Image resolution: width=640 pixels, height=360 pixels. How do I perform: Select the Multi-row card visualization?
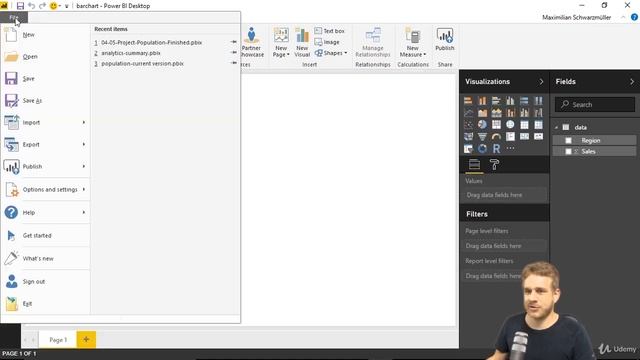pos(510,136)
